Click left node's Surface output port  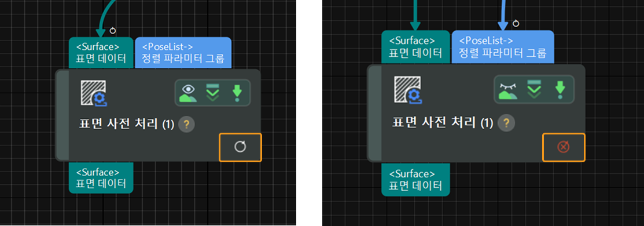[x=101, y=177]
